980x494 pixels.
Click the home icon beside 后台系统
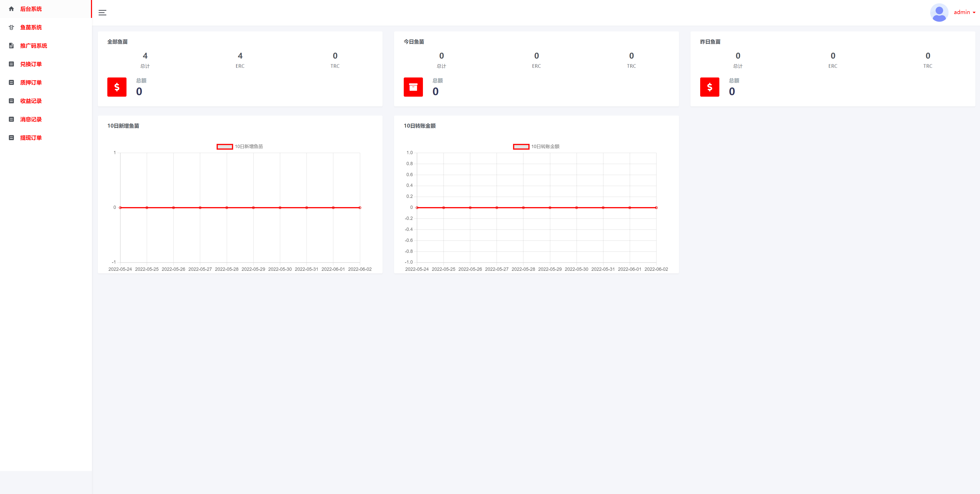pyautogui.click(x=11, y=9)
